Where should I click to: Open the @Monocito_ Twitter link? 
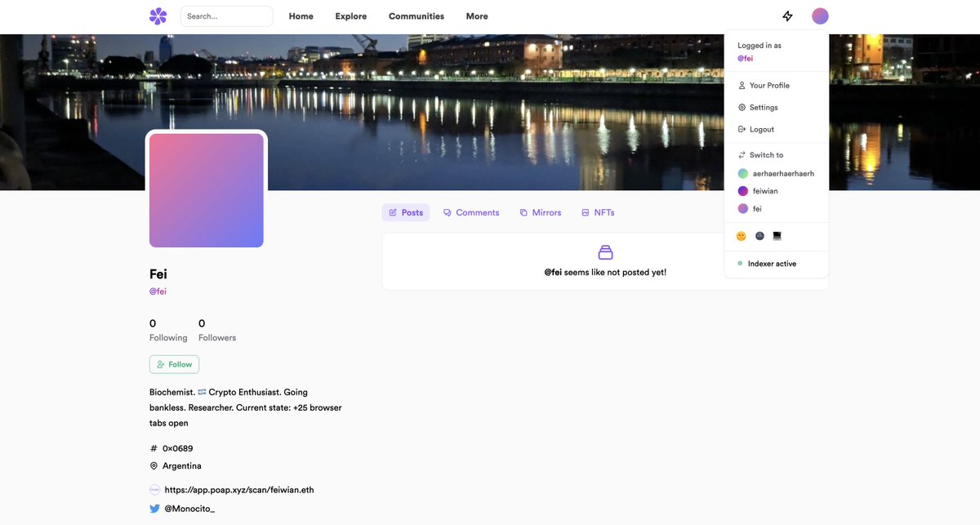click(189, 508)
